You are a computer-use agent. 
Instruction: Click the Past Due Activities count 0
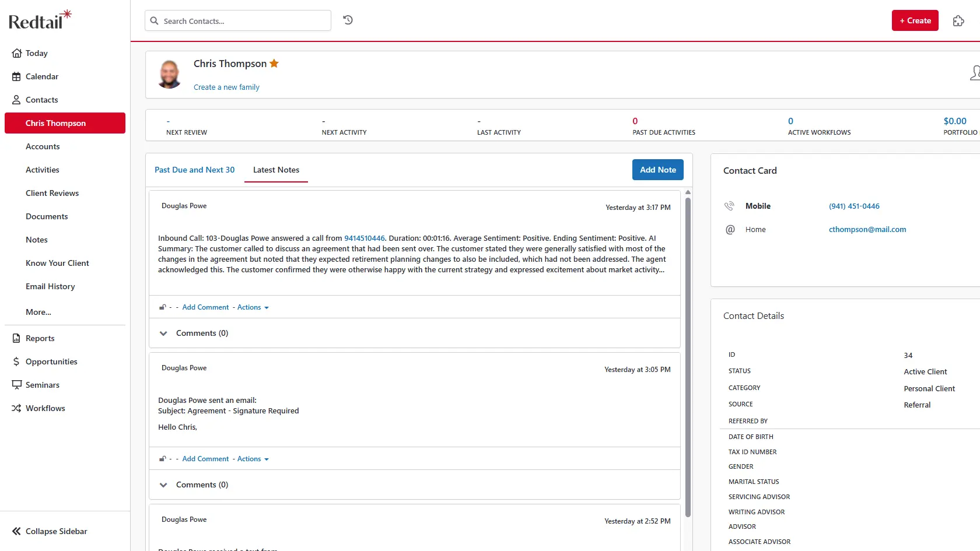tap(635, 121)
